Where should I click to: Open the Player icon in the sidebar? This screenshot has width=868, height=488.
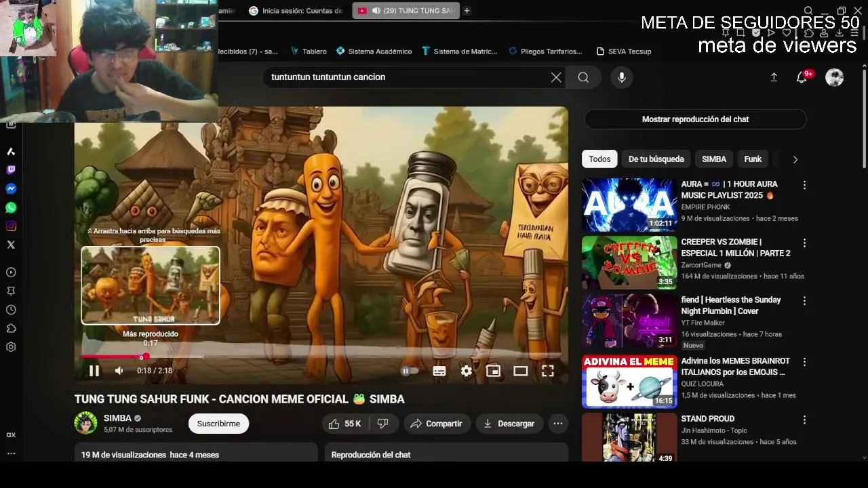pyautogui.click(x=11, y=272)
